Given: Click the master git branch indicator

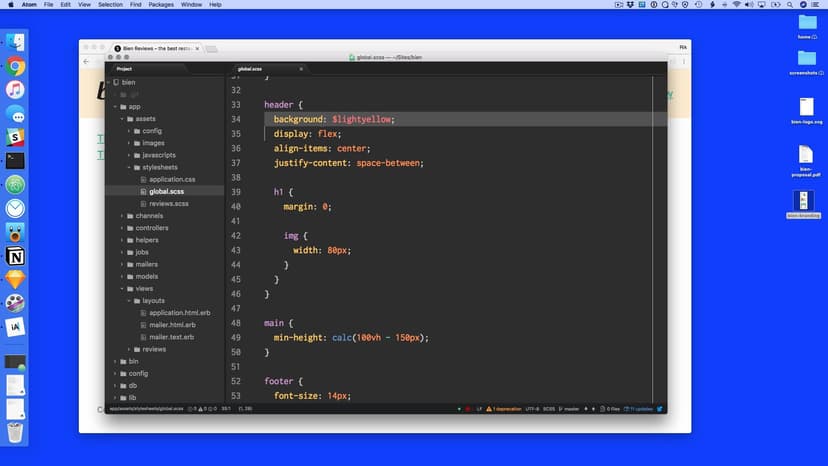Looking at the screenshot, I should pyautogui.click(x=573, y=409).
